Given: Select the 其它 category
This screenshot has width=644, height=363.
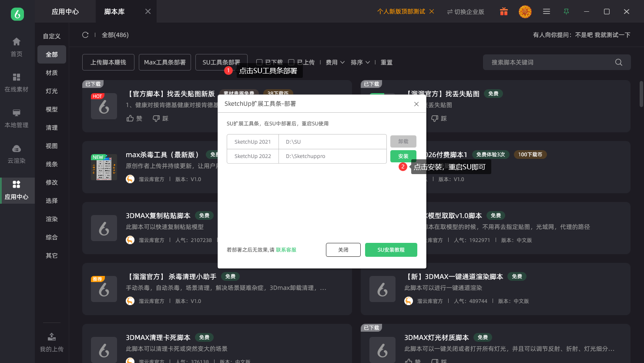Looking at the screenshot, I should (52, 255).
